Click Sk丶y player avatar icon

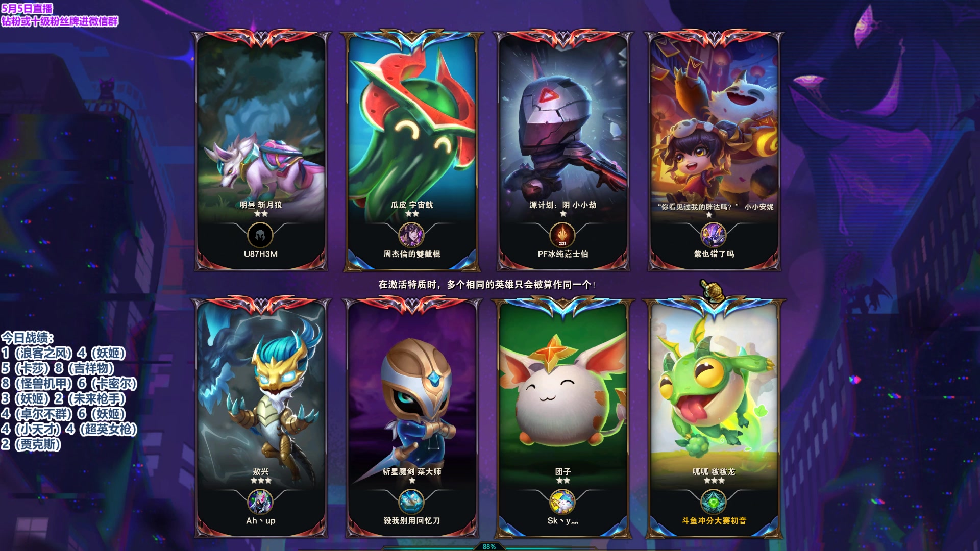point(562,503)
